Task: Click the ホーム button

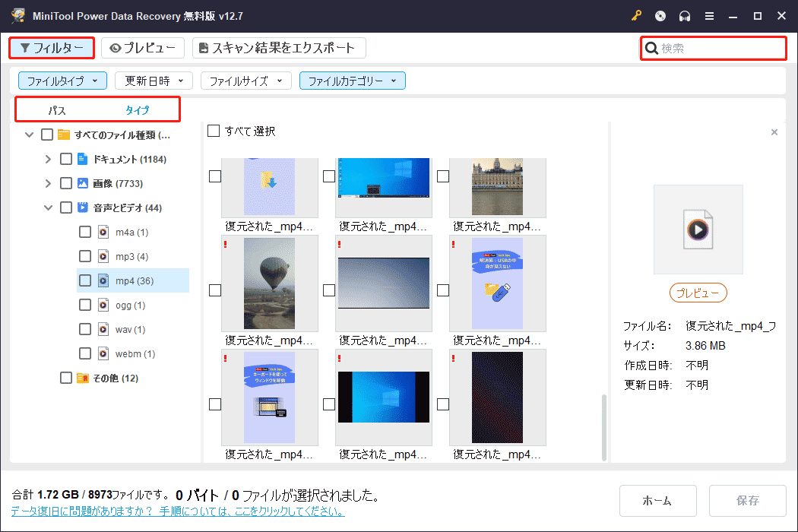Action: click(657, 500)
